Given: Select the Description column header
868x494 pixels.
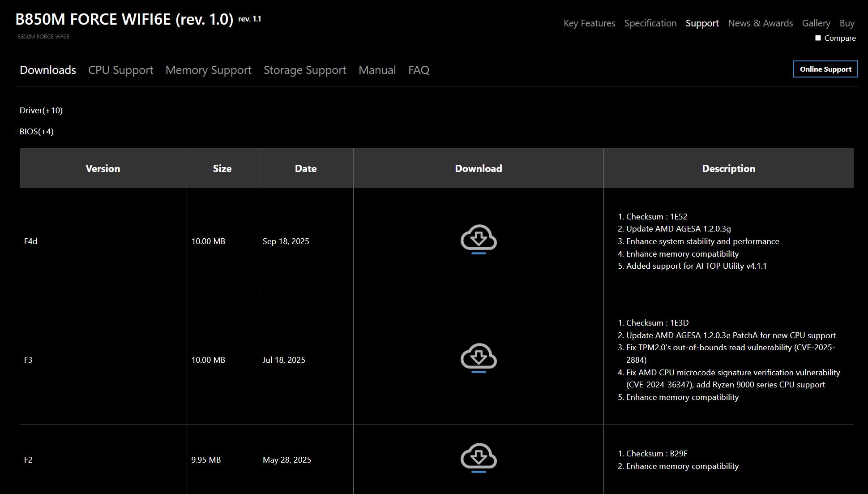Looking at the screenshot, I should [729, 168].
